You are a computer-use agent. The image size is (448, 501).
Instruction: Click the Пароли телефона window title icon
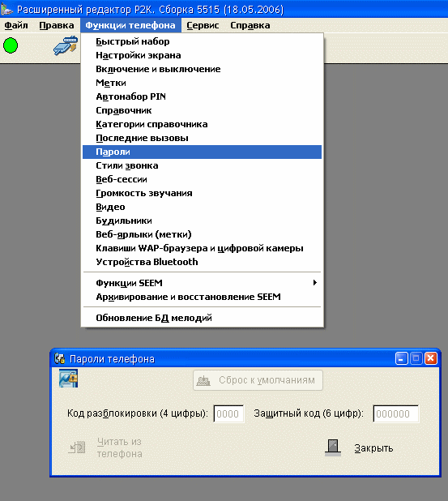(59, 359)
